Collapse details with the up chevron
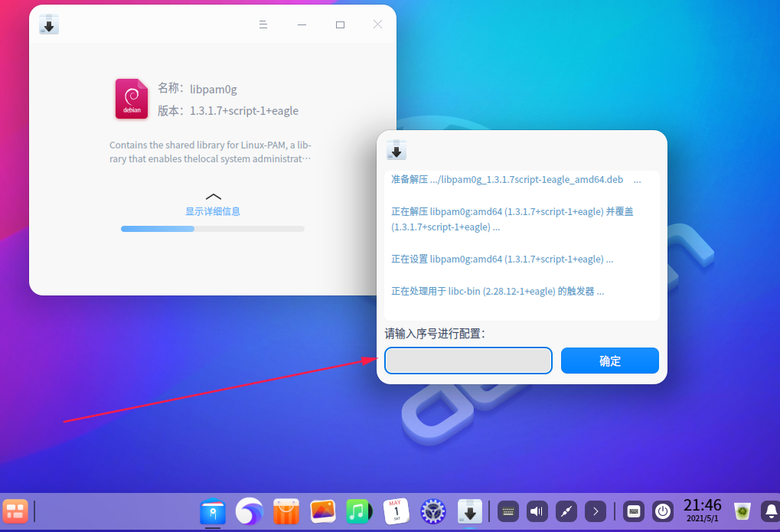Screen dimensions: 780x532 point(213,197)
